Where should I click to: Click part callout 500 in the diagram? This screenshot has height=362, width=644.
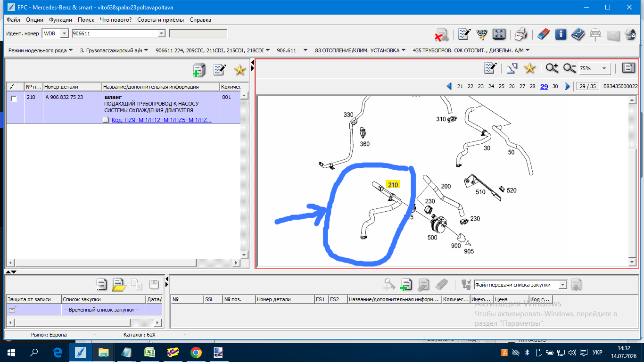click(432, 238)
